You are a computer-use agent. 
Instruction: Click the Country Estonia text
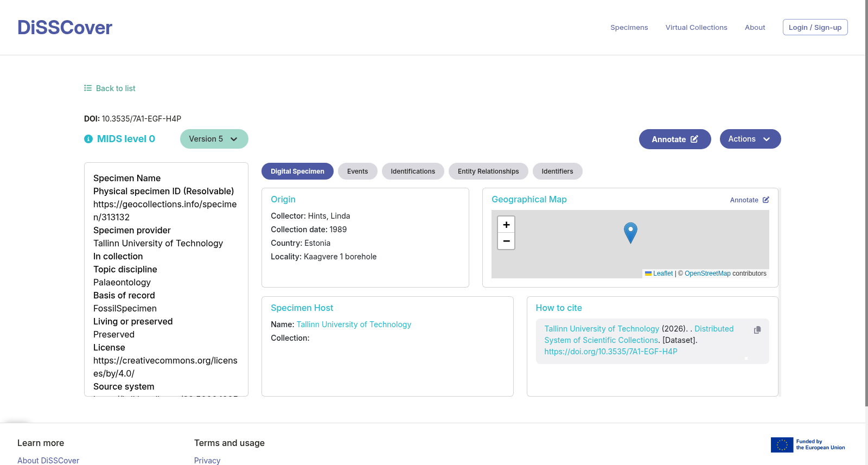[301, 243]
